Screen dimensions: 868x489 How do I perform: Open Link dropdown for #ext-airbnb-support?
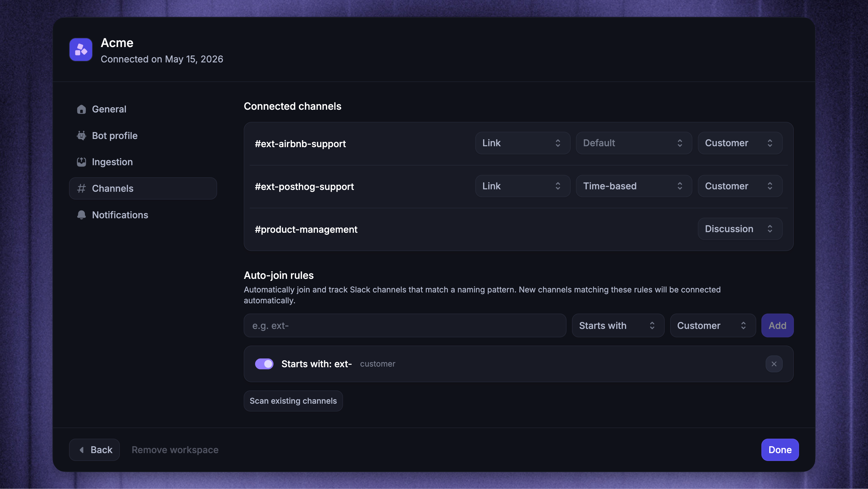[x=523, y=143]
